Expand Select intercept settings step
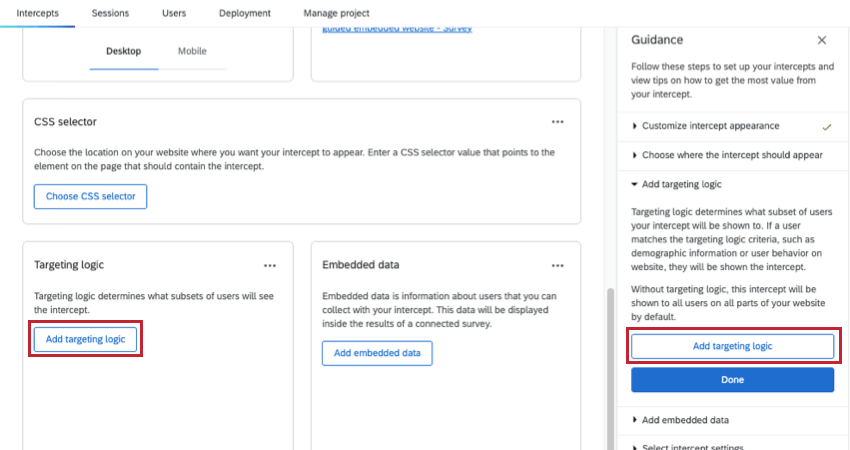The height and width of the screenshot is (450, 850). pyautogui.click(x=692, y=446)
